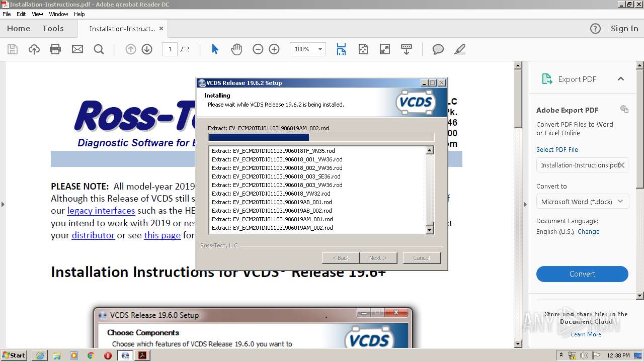Go to previous page with the up arrow
The width and height of the screenshot is (644, 362).
point(131,49)
